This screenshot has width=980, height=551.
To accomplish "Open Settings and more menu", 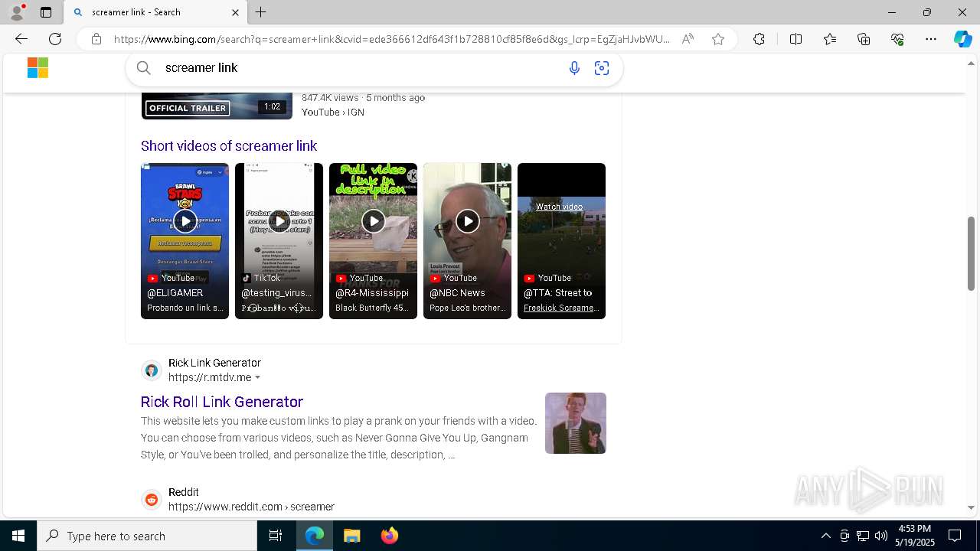I will [x=931, y=39].
